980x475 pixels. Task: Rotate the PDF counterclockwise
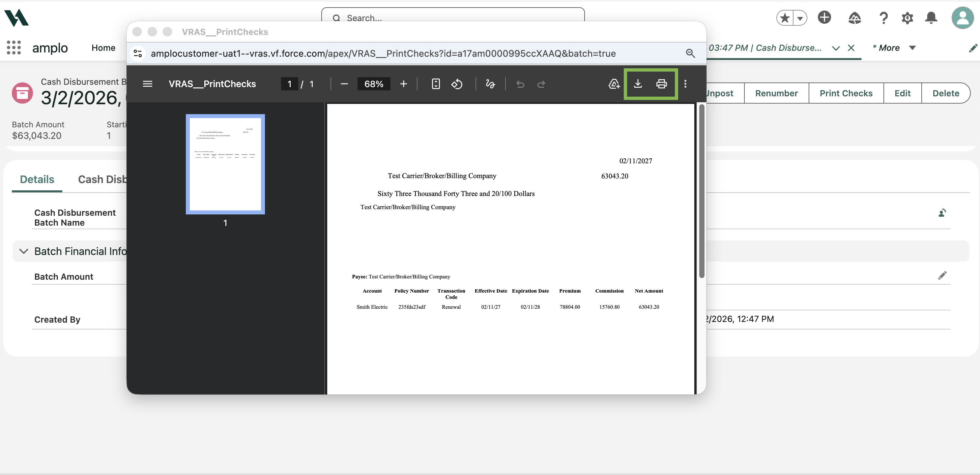point(456,84)
